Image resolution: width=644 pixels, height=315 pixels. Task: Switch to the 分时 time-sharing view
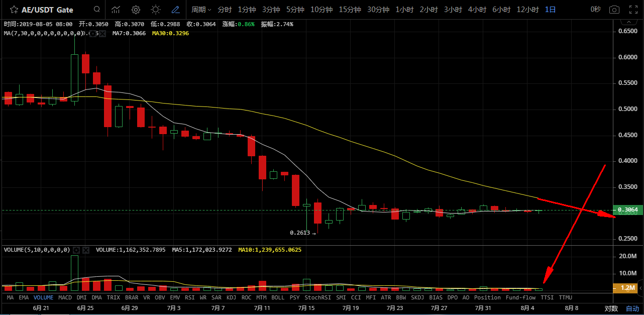(225, 10)
